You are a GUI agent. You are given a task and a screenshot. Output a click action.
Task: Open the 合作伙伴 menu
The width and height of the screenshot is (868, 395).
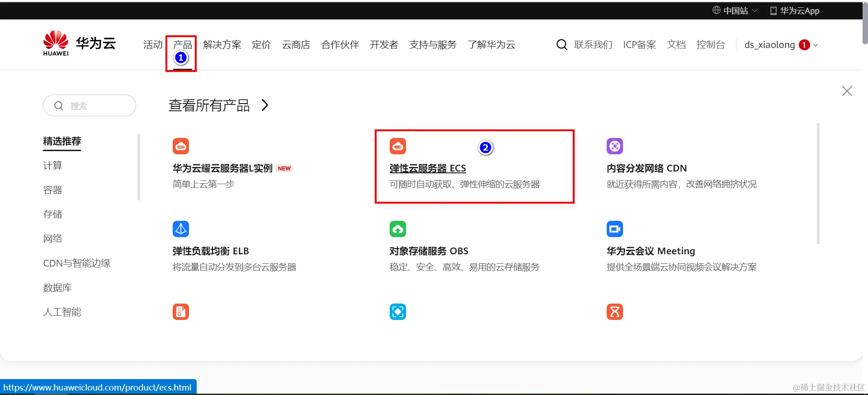[340, 45]
